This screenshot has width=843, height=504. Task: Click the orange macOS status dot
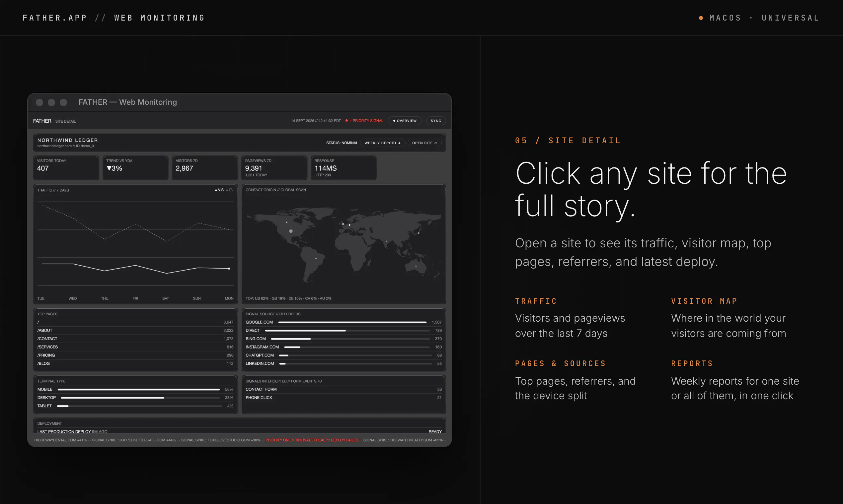pos(701,18)
